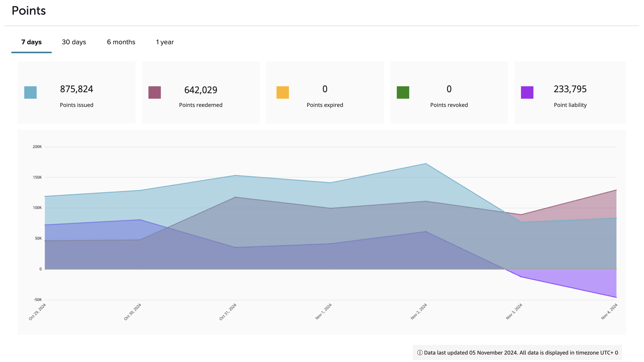Click the points issued peak on Nov 2
The image size is (644, 362).
coord(426,164)
